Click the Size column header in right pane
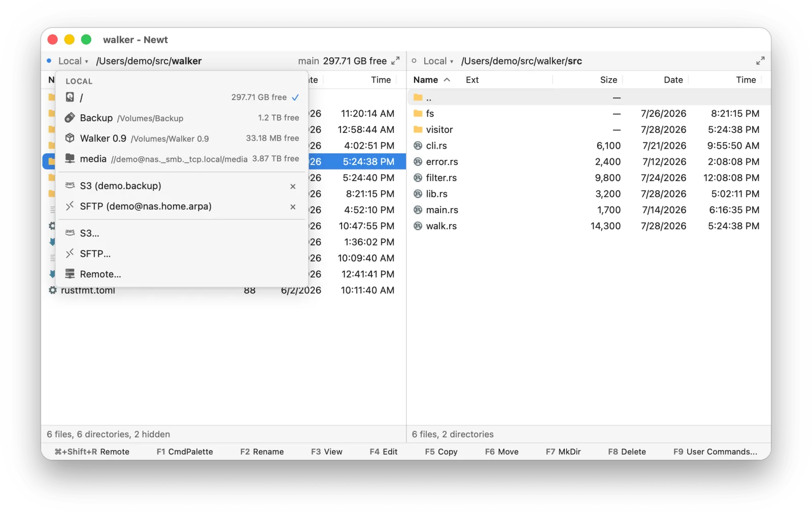 (x=608, y=80)
